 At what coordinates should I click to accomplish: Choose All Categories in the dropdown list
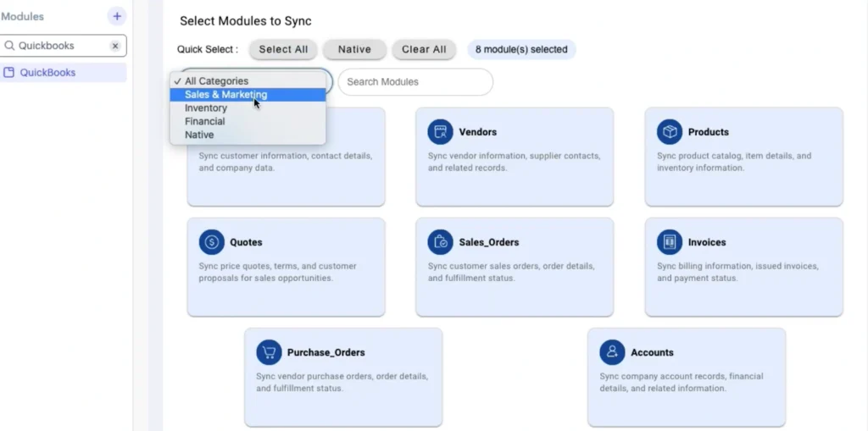[x=248, y=80]
